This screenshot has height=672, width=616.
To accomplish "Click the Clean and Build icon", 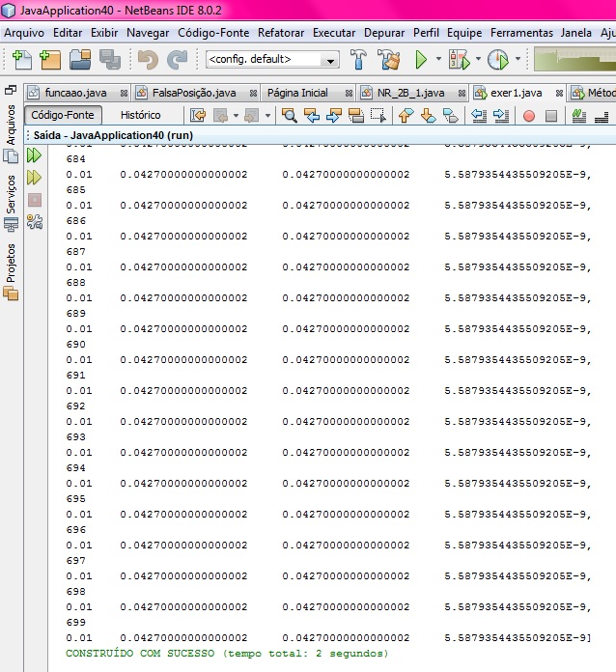I will (x=389, y=60).
